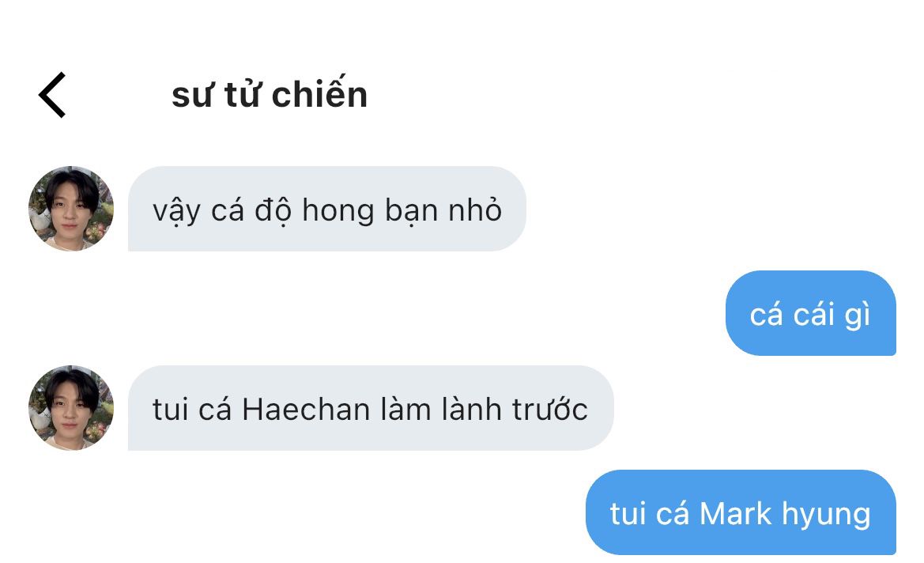Click the word "Haechan" in the gray bubble
Viewport: 924px width, 563px height.
(306, 409)
